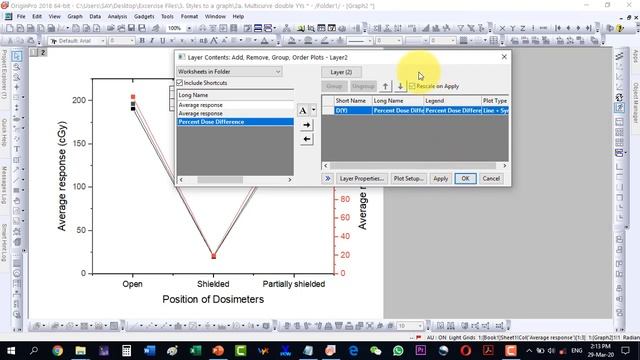Click the OK button
640x360 pixels.
point(465,178)
